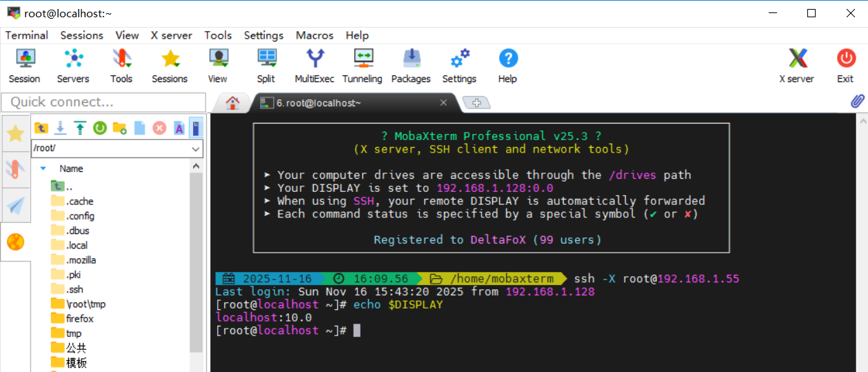Open the Macros menu

click(x=314, y=35)
